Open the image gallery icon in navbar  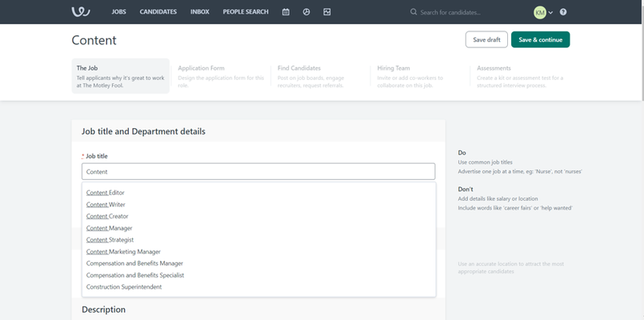pos(327,12)
